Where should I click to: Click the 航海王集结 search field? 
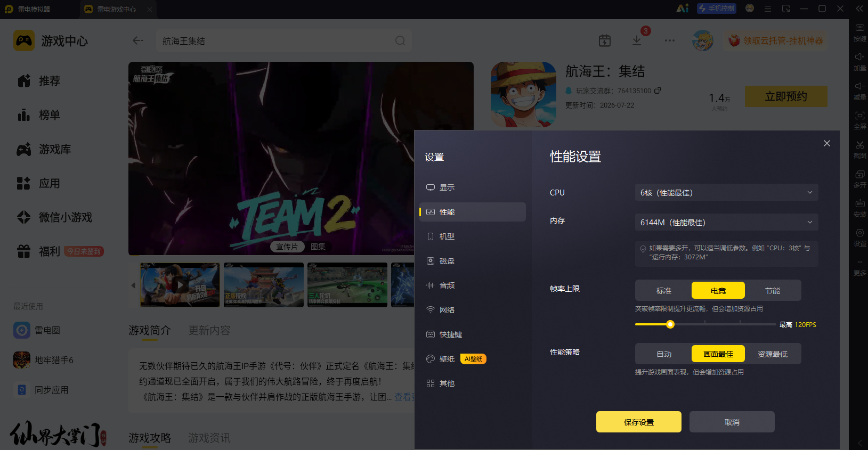click(x=284, y=40)
